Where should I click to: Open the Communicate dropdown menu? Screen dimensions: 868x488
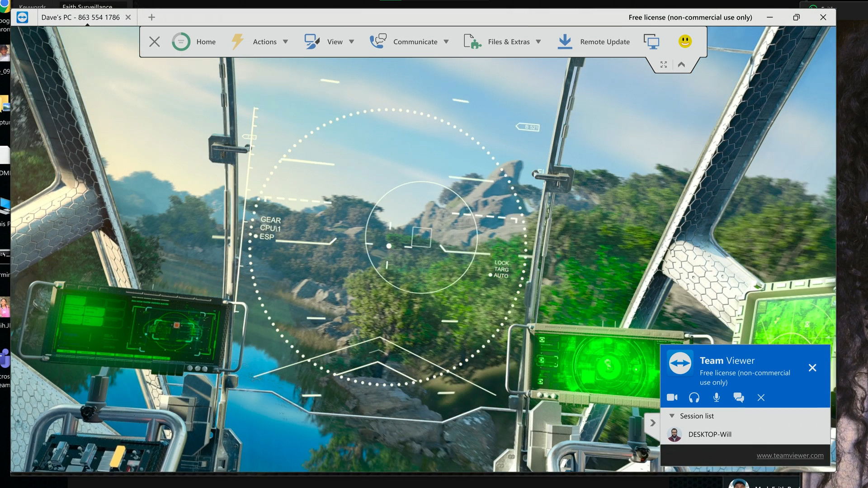415,42
